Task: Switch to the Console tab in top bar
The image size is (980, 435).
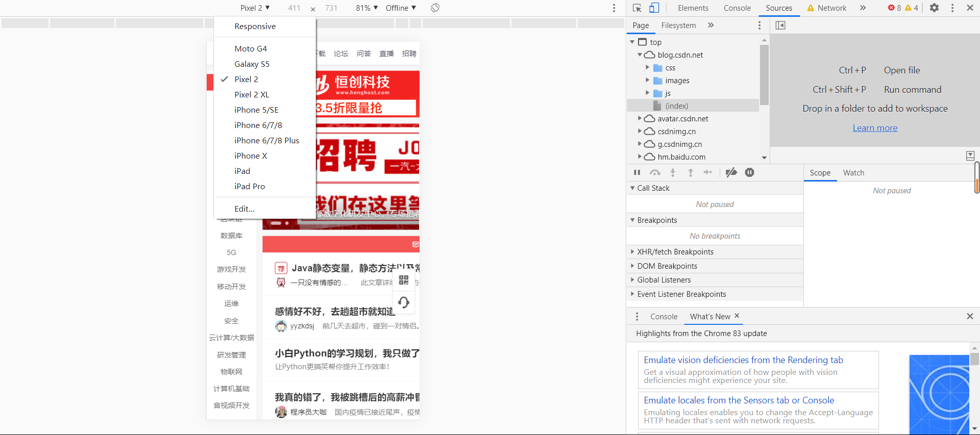Action: click(x=737, y=8)
